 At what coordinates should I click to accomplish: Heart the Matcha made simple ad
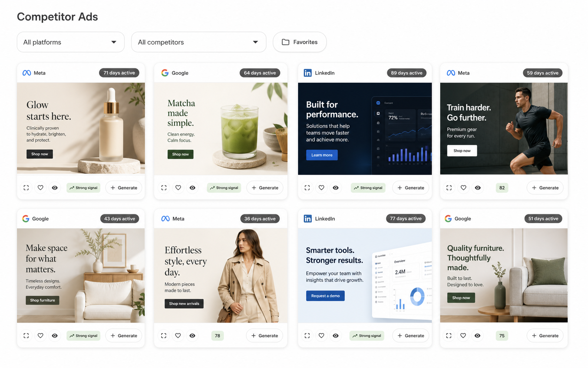point(178,188)
